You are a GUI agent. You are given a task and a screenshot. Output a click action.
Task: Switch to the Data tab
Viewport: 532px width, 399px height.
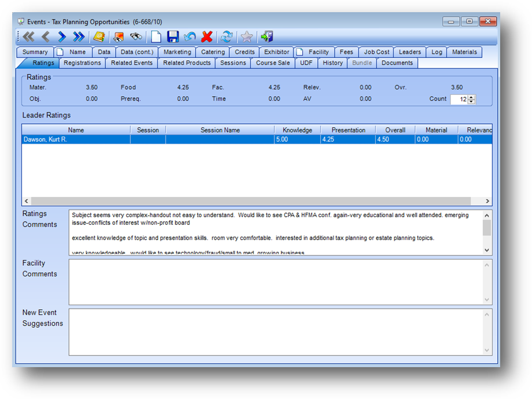click(x=104, y=52)
